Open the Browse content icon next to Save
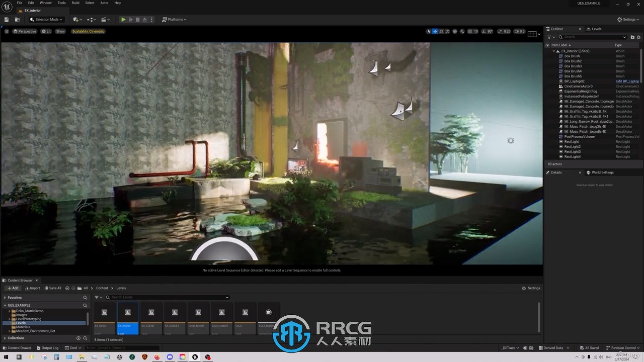The width and height of the screenshot is (644, 362). coord(17,20)
